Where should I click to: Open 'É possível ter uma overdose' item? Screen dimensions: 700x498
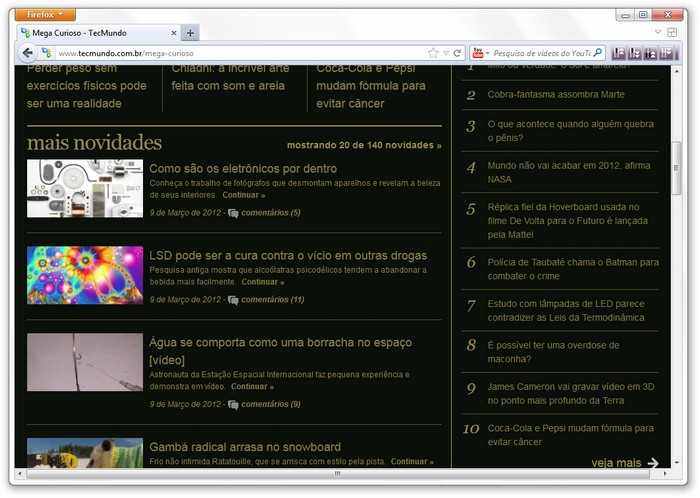553,352
